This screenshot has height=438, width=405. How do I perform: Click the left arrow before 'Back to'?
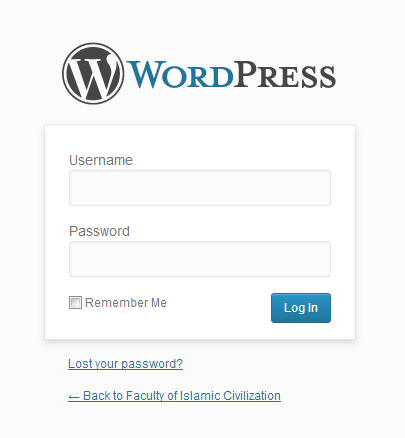pos(74,396)
